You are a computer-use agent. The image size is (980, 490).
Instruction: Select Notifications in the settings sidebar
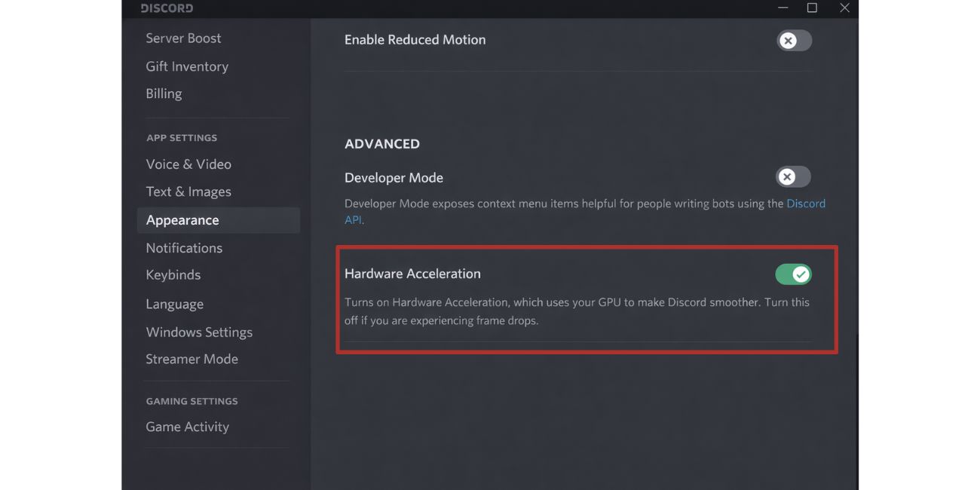184,247
